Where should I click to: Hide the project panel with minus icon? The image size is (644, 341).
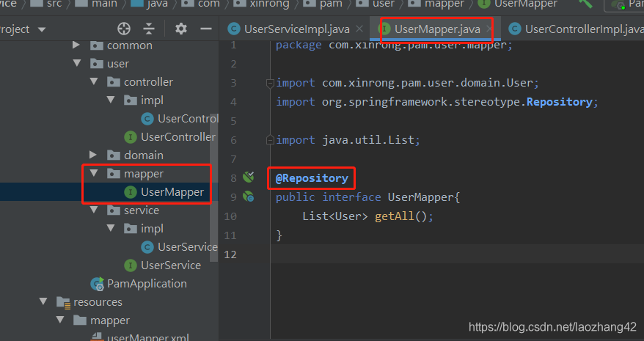tap(206, 29)
